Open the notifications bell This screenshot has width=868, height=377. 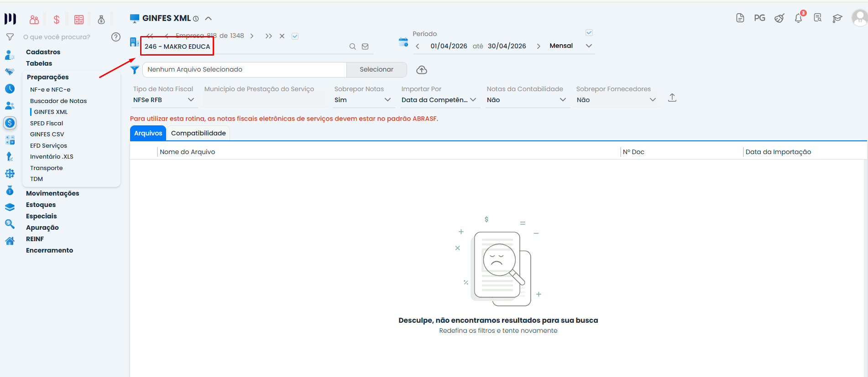pos(799,18)
